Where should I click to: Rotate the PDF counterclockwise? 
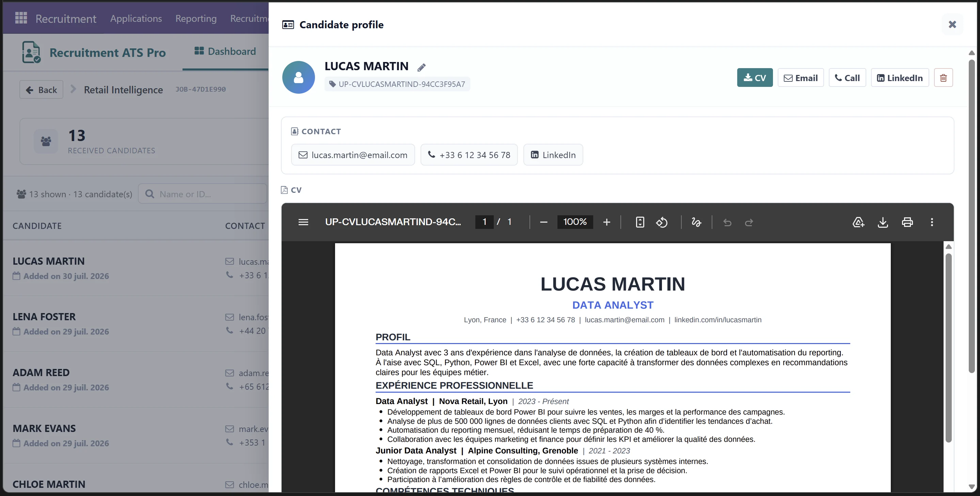pyautogui.click(x=662, y=222)
